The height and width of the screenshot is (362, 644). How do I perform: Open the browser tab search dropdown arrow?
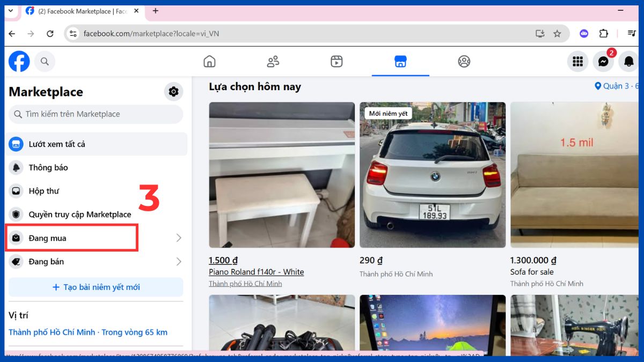pos(10,11)
